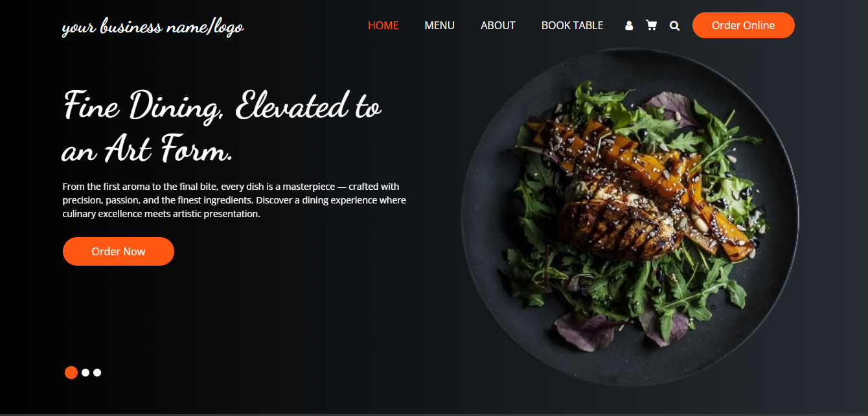868x416 pixels.
Task: Click the business name logo
Action: click(x=153, y=27)
